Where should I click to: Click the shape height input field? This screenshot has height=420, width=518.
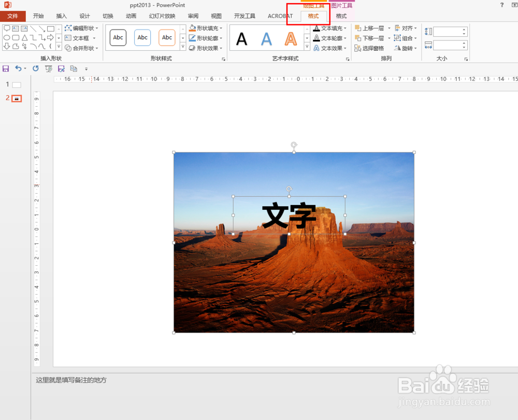click(x=450, y=32)
